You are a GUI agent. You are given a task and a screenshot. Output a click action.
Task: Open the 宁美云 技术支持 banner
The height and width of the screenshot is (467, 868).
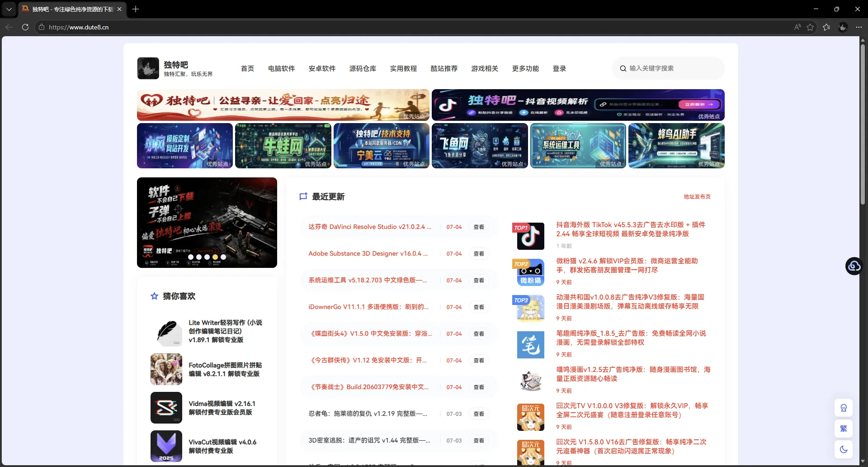[x=382, y=146]
